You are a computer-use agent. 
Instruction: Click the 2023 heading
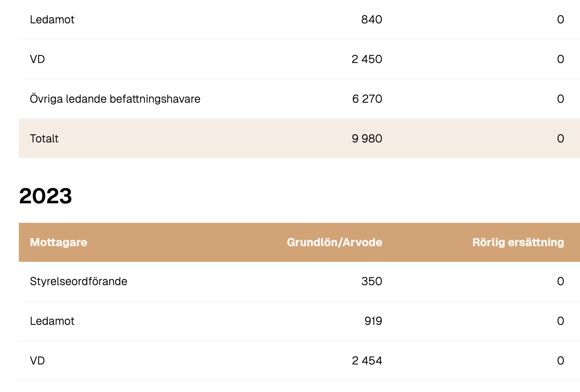46,196
